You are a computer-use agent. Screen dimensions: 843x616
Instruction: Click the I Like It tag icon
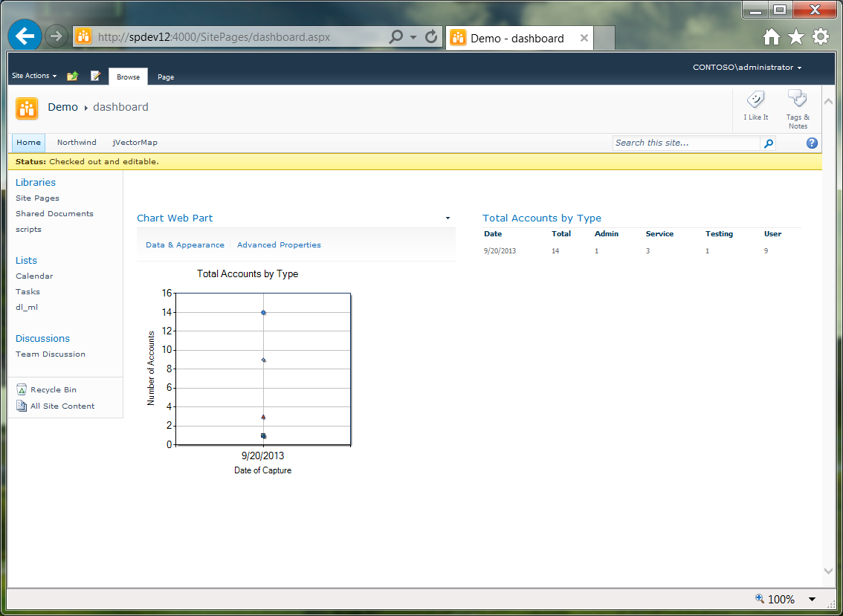[756, 100]
